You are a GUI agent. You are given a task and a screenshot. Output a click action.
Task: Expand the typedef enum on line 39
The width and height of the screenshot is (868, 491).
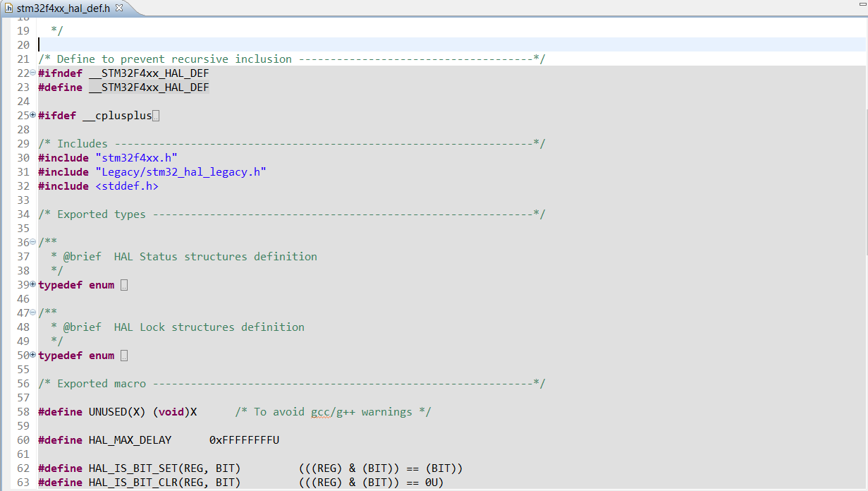pyautogui.click(x=32, y=284)
